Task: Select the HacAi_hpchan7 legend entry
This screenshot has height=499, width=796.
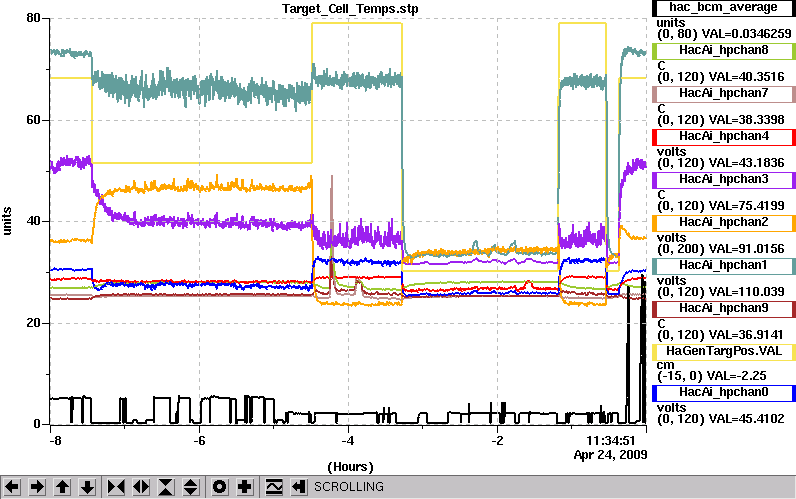Action: pos(723,94)
